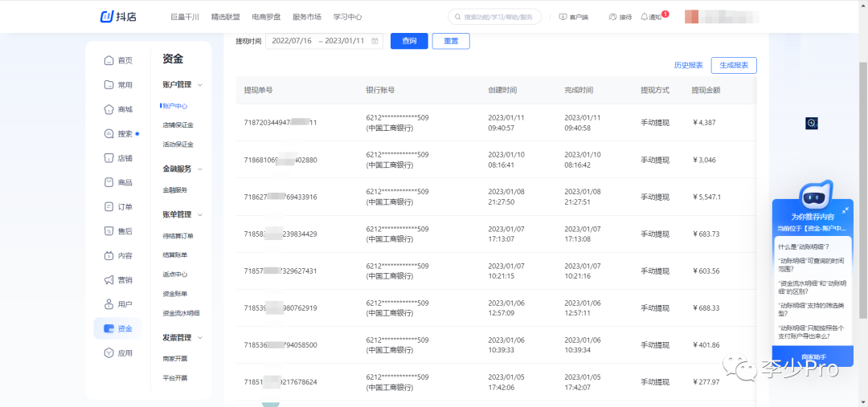This screenshot has width=868, height=407.
Task: Click the 通知 bell icon
Action: pyautogui.click(x=644, y=17)
